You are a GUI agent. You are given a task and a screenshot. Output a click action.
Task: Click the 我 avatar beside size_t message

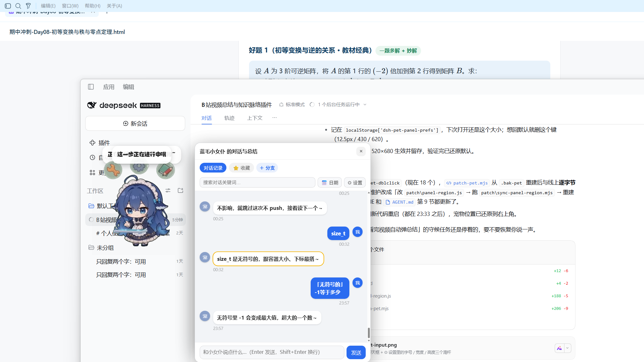[x=358, y=232]
